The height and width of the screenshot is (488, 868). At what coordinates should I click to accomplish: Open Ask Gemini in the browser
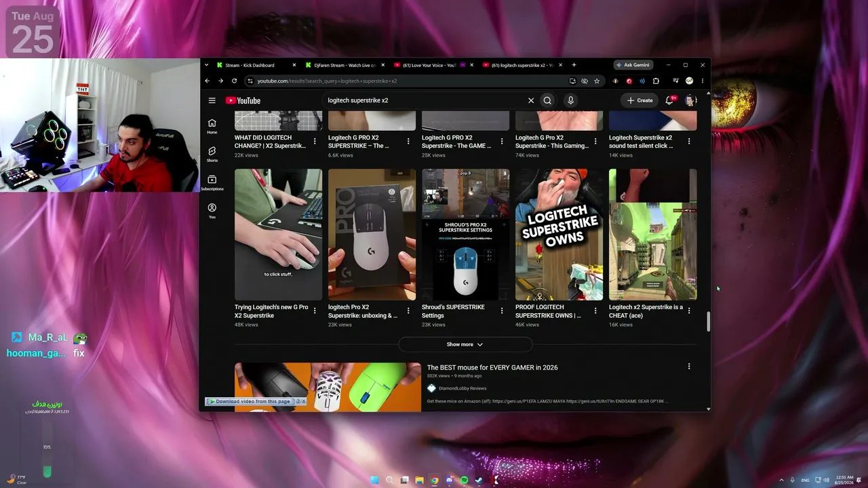(633, 65)
